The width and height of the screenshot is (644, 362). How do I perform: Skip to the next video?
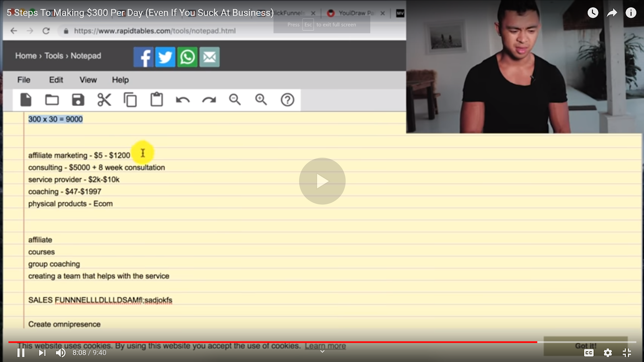pos(42,353)
